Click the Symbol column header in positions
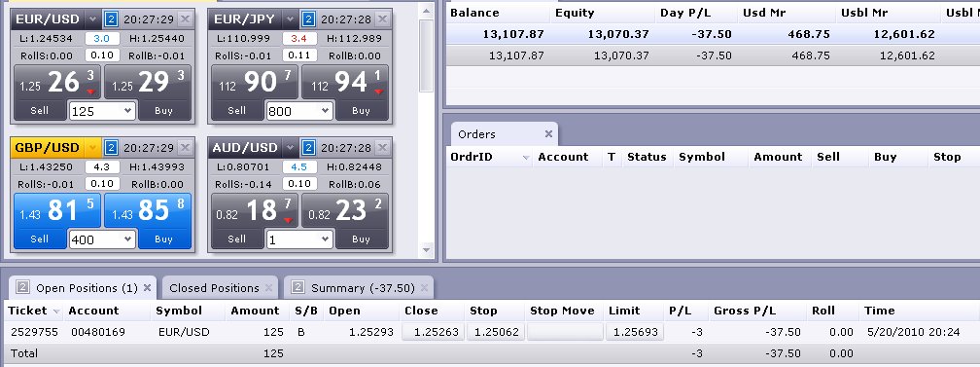The image size is (980, 367). point(179,311)
